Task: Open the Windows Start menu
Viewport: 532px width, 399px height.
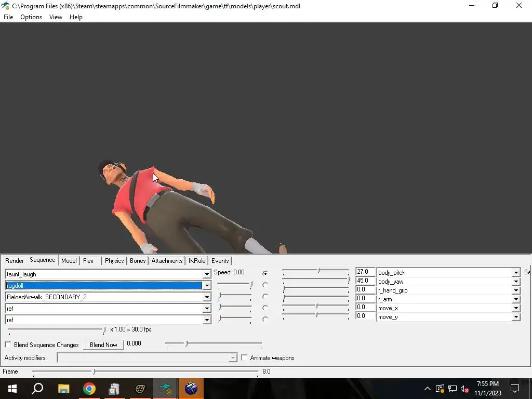Action: pos(12,389)
